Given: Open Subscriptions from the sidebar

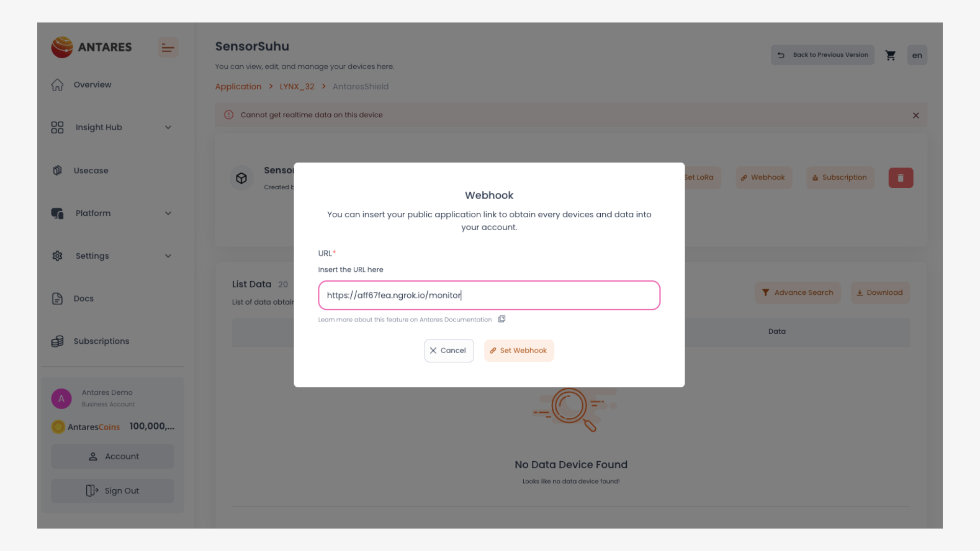Looking at the screenshot, I should [x=101, y=341].
